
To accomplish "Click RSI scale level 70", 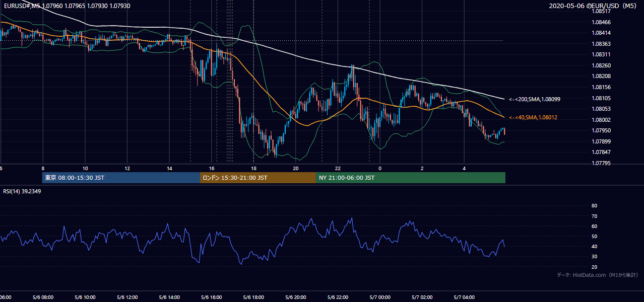I will (594, 216).
